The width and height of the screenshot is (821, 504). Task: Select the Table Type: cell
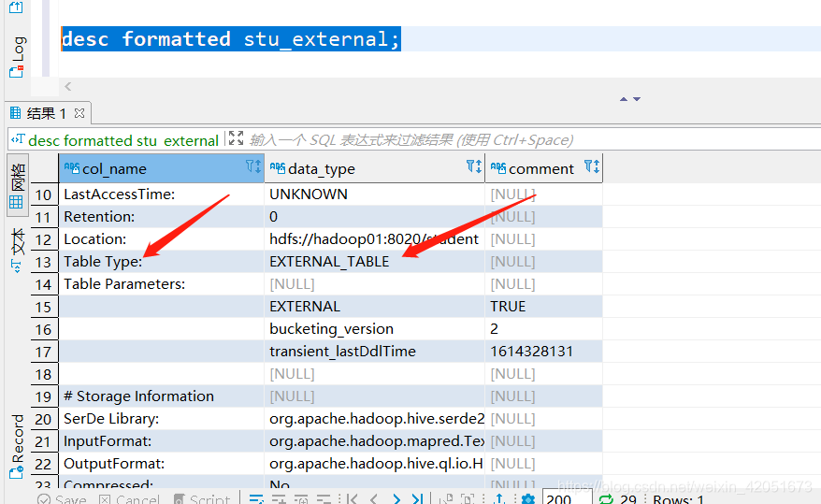tap(161, 262)
